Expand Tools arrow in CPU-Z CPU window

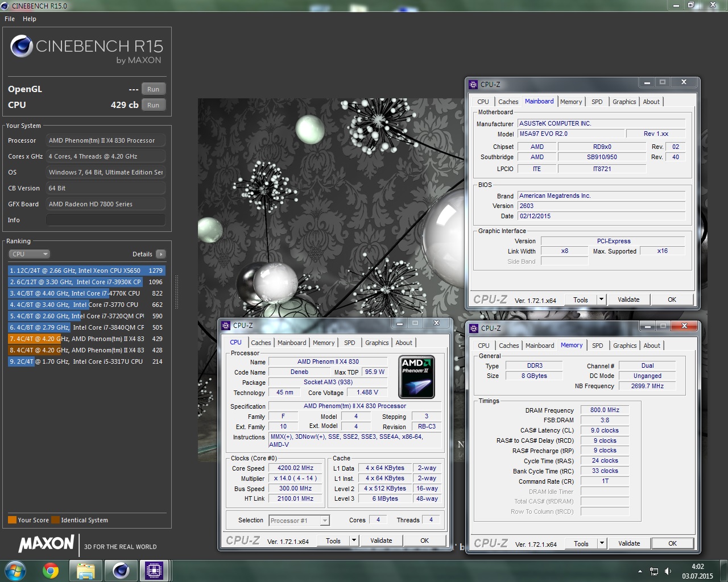click(354, 541)
